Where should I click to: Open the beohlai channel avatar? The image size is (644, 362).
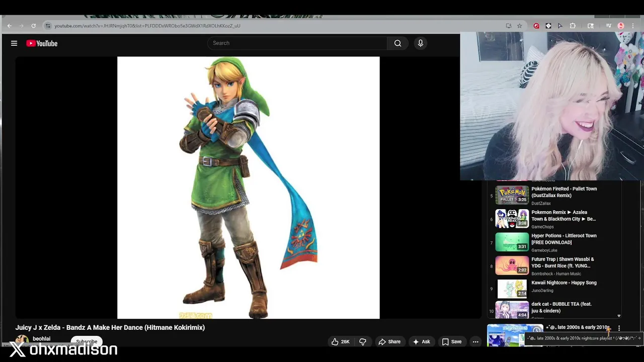pos(22,340)
